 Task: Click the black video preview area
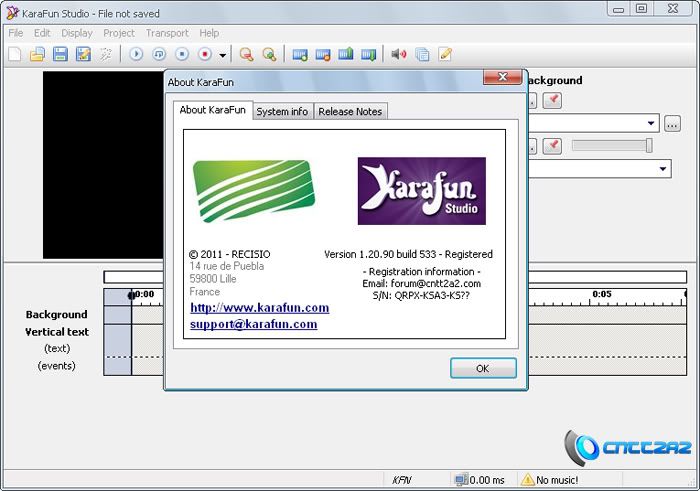click(103, 165)
